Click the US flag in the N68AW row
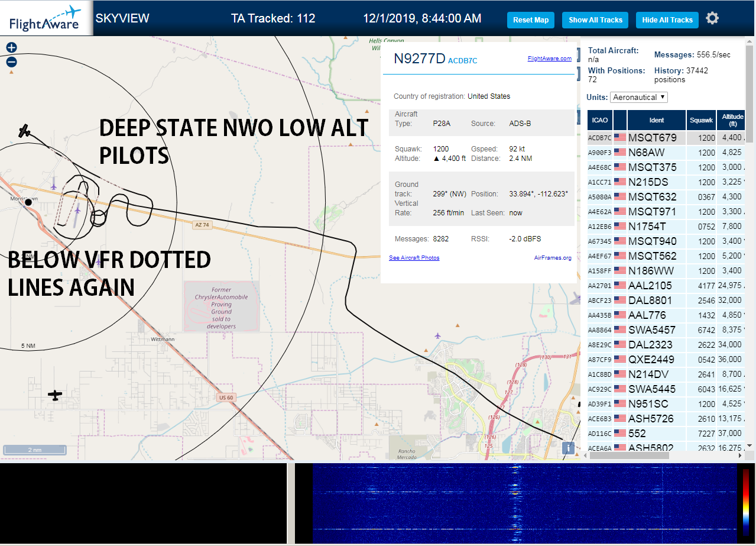This screenshot has width=756, height=546. (x=620, y=153)
